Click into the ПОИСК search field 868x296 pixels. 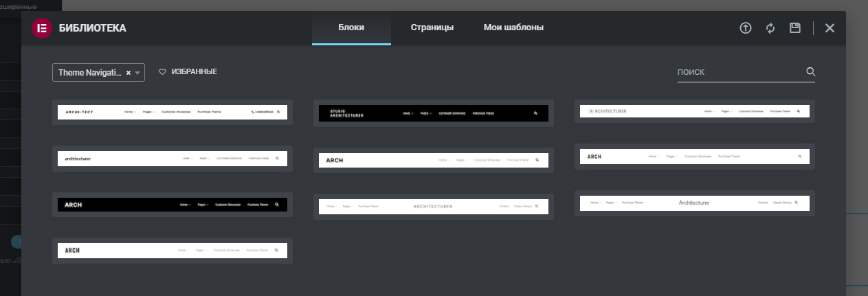tap(739, 72)
